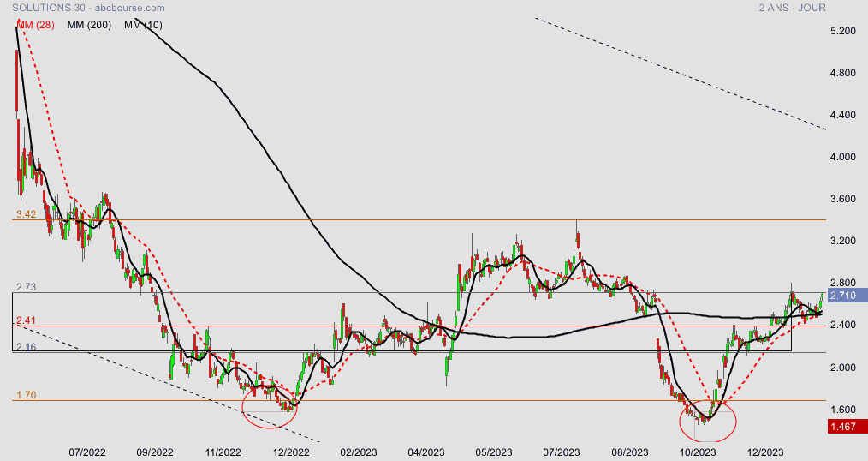Click the 'SOLUTIONS 30 - abcbourse.com' chart title
The width and height of the screenshot is (868, 461).
[88, 8]
